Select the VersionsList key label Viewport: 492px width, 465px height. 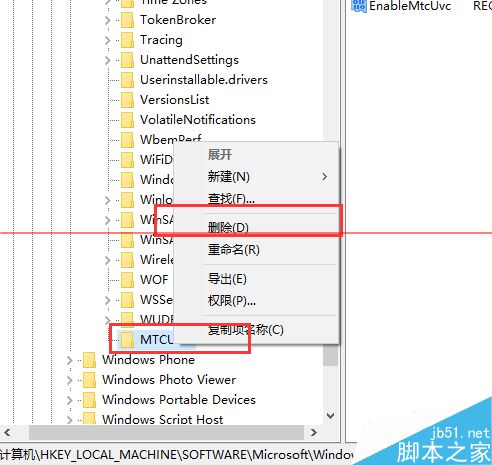pyautogui.click(x=175, y=100)
